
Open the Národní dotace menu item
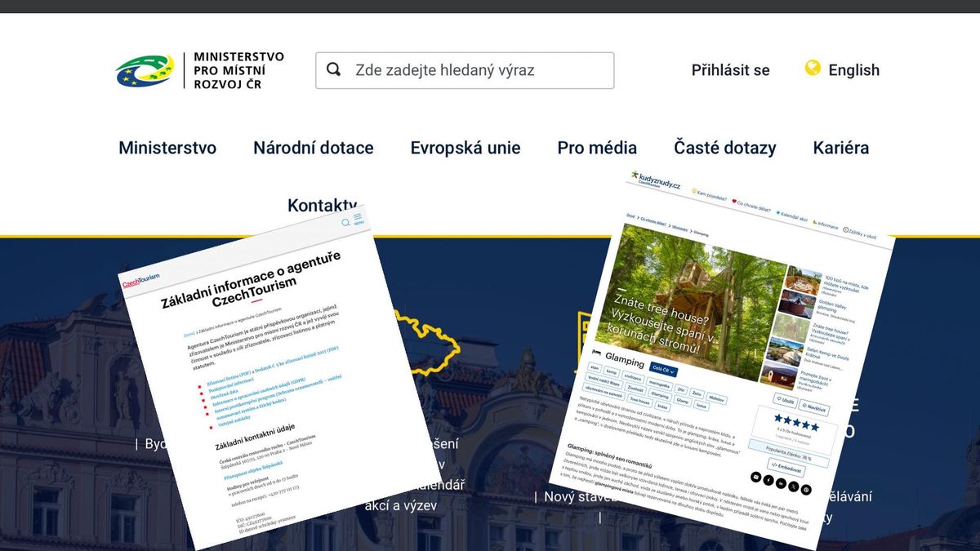click(x=314, y=148)
